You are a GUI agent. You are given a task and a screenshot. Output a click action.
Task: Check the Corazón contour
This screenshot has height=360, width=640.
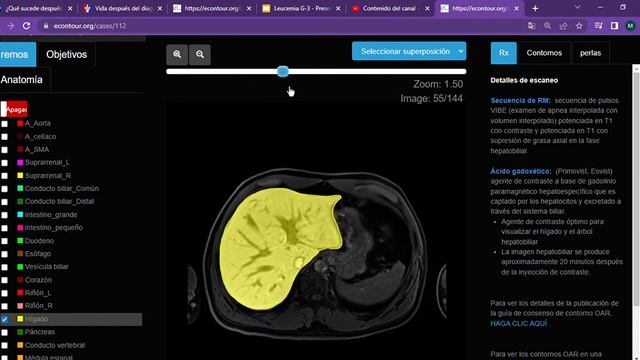[x=4, y=280]
